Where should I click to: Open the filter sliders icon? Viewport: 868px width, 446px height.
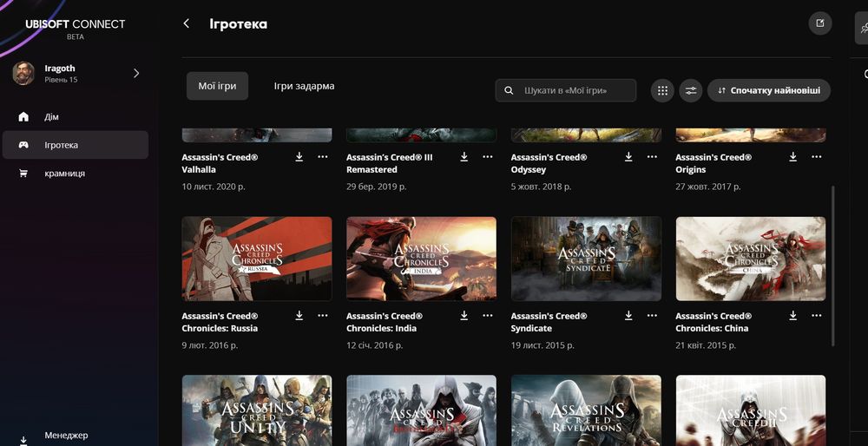click(x=691, y=91)
